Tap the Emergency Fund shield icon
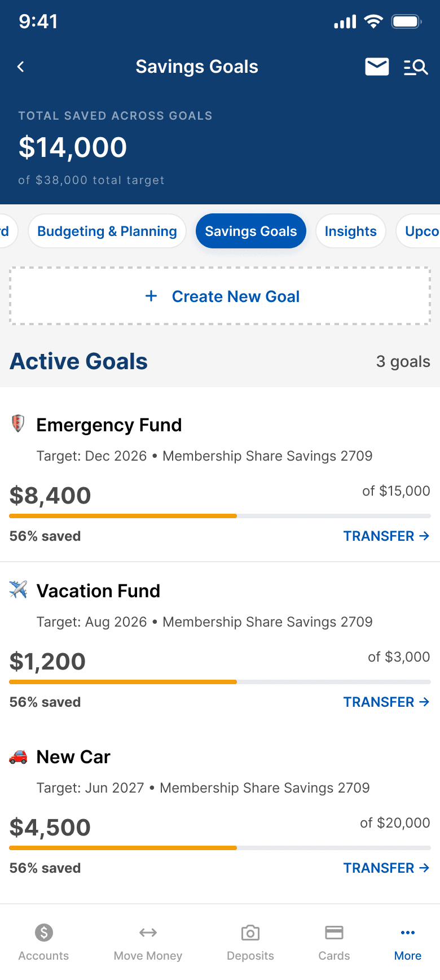Image resolution: width=440 pixels, height=980 pixels. click(18, 423)
